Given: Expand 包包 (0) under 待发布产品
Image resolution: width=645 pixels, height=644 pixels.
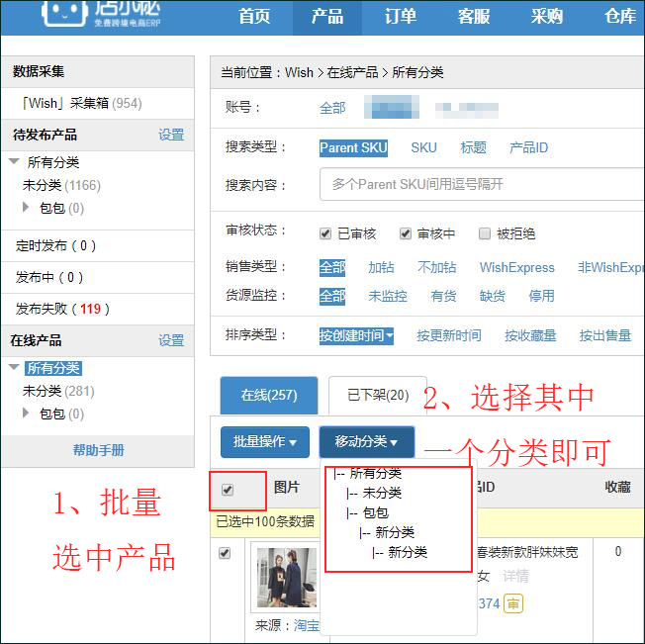Looking at the screenshot, I should [26, 207].
